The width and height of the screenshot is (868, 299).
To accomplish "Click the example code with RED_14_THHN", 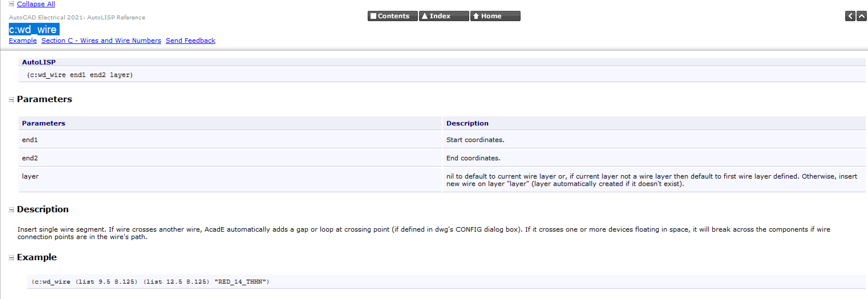I will 150,282.
